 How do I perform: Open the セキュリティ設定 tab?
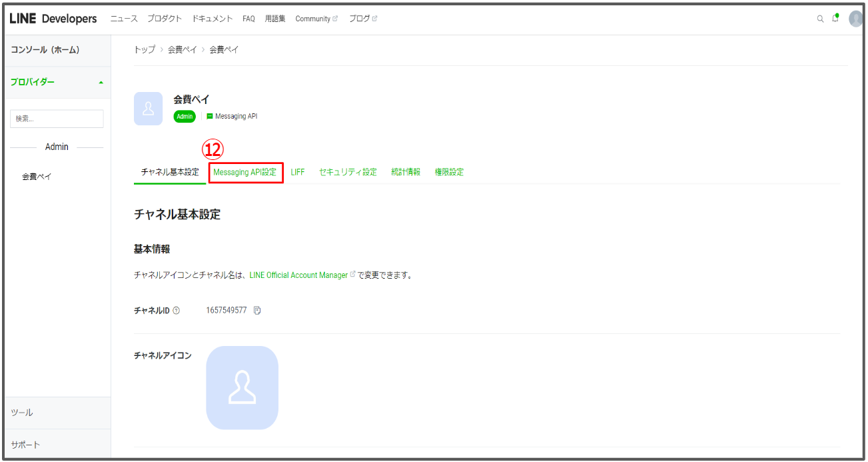[x=348, y=172]
